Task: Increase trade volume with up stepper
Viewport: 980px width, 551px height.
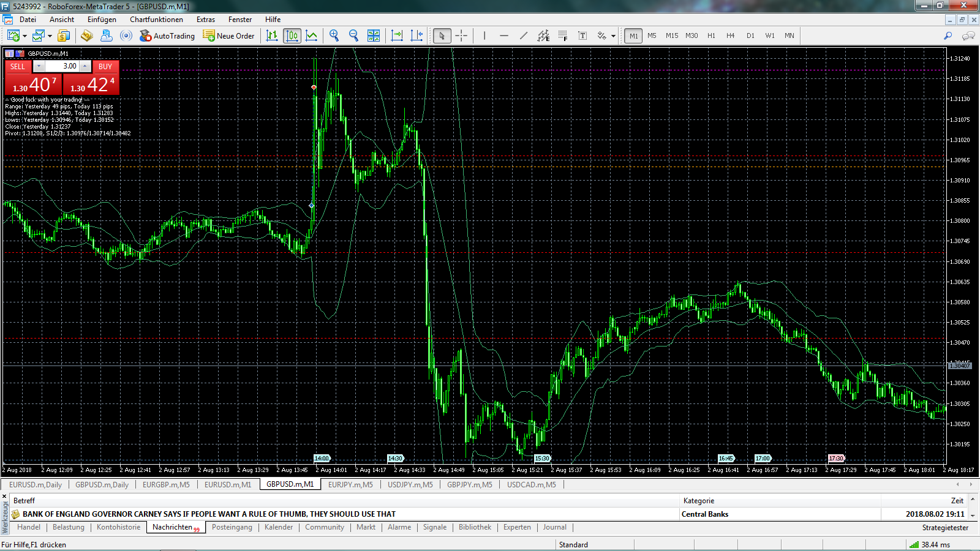Action: [x=85, y=66]
